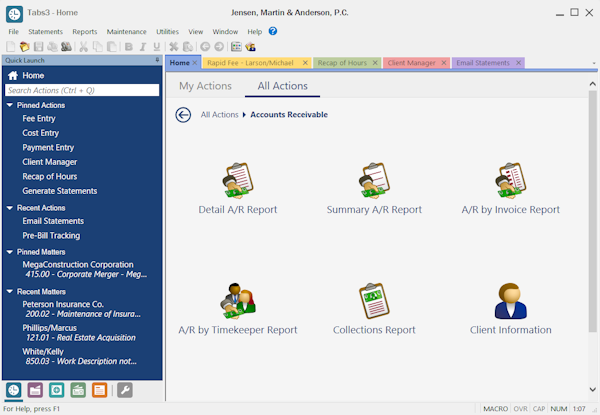The image size is (600, 415).
Task: Click the person-with-folder toolbar icon
Action: pyautogui.click(x=250, y=47)
